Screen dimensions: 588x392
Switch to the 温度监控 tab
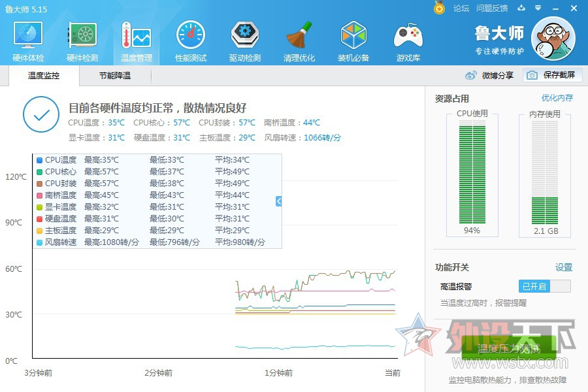click(44, 76)
